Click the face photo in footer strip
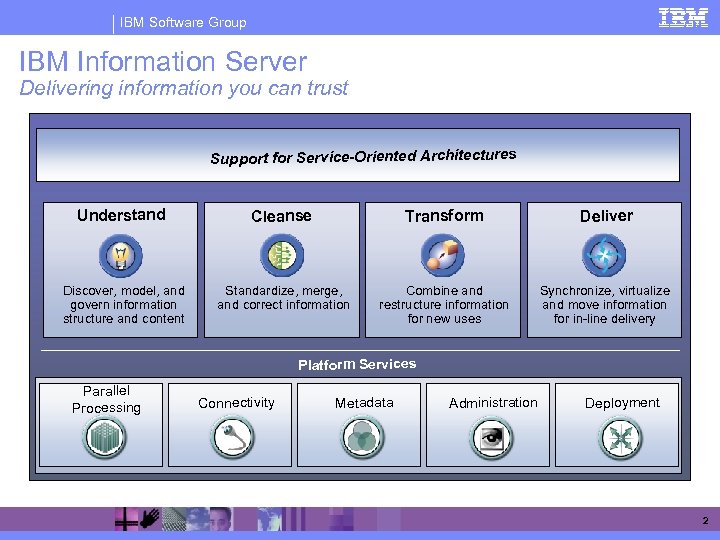The width and height of the screenshot is (720, 540). (221, 519)
